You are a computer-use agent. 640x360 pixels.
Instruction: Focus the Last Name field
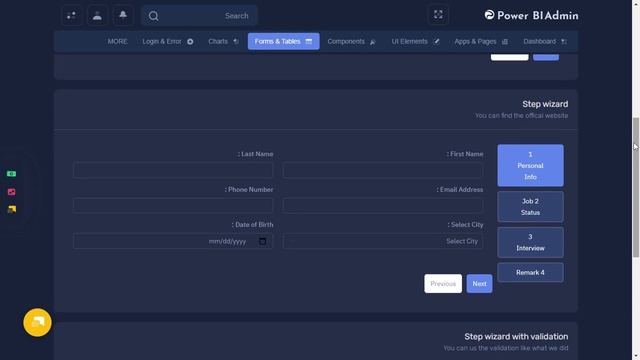tap(173, 170)
